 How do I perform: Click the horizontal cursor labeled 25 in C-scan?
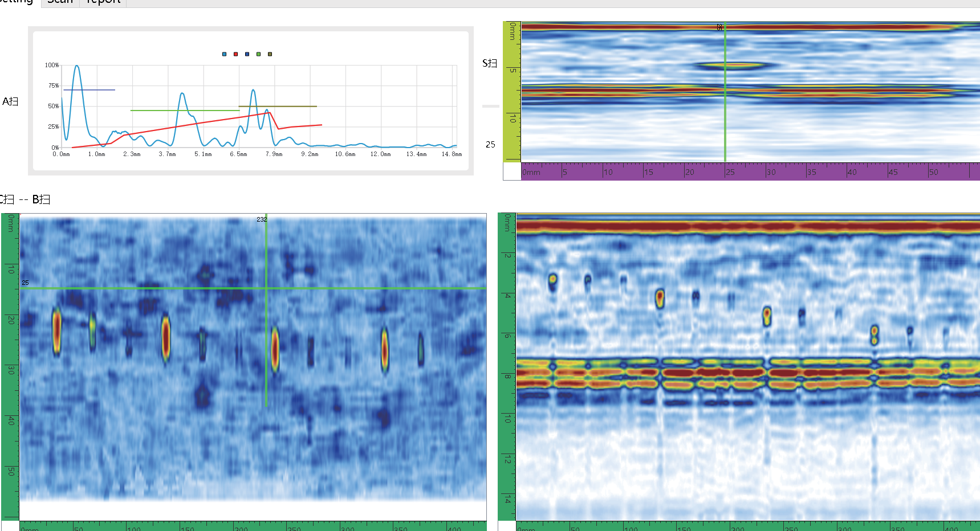point(253,288)
